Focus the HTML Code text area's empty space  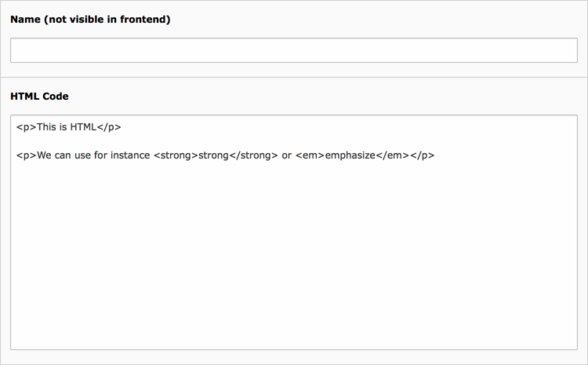tap(293, 259)
